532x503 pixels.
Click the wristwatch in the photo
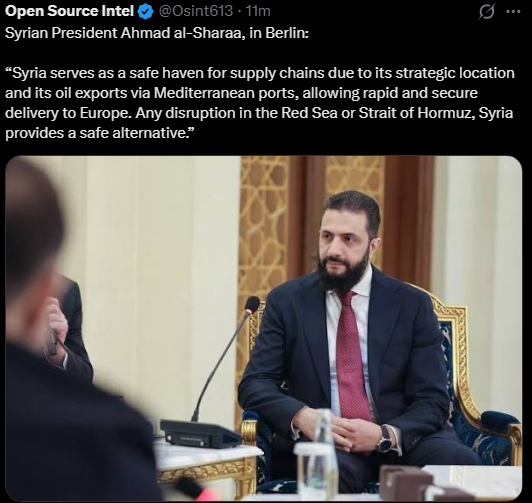click(x=385, y=440)
